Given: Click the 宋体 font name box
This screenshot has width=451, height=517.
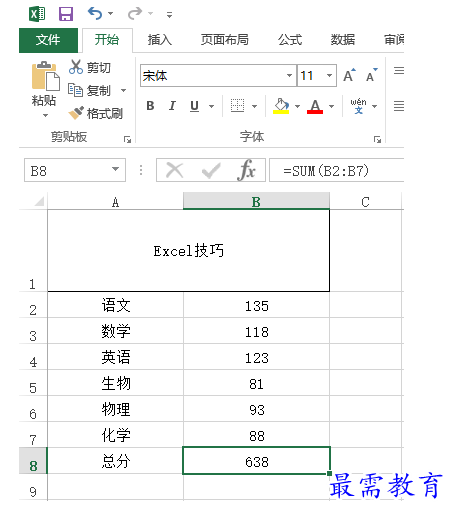Looking at the screenshot, I should pyautogui.click(x=213, y=76).
